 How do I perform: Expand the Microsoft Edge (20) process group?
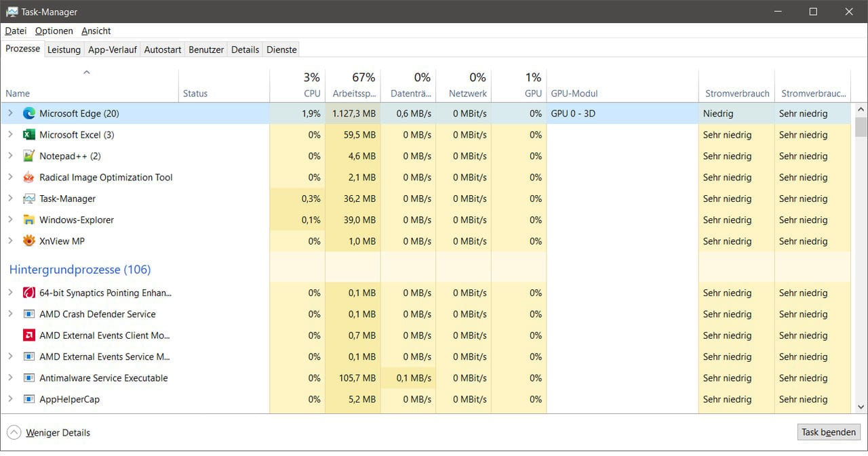tap(10, 113)
